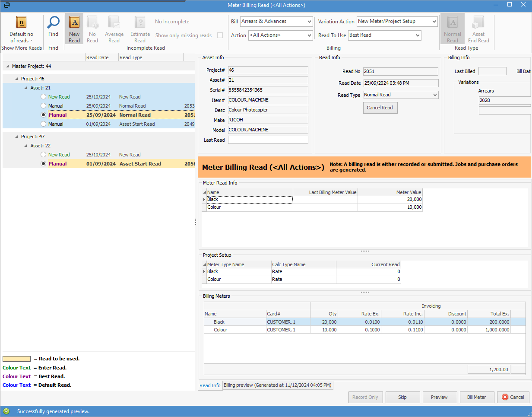Click the Estimate Read ribbon icon
532x417 pixels.
(140, 22)
